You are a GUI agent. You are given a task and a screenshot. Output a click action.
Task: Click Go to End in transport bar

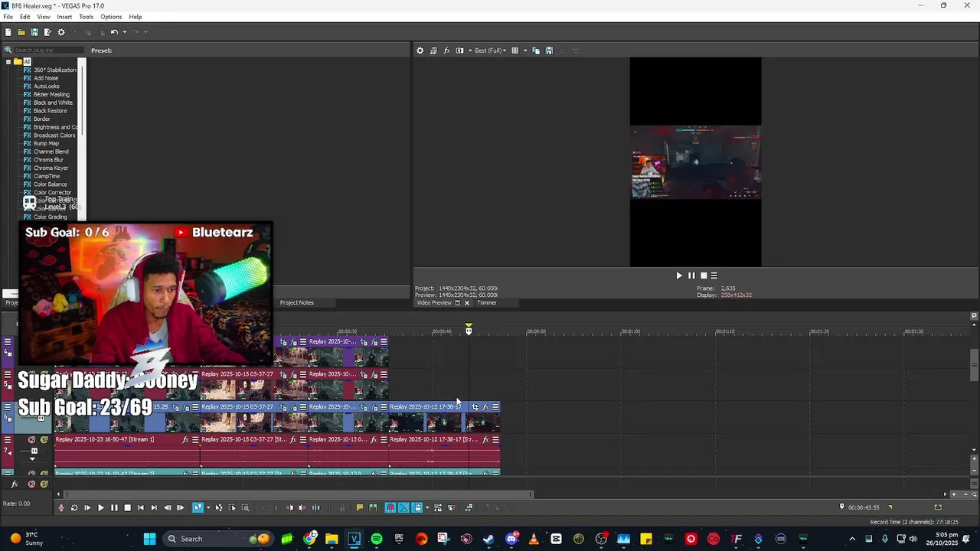coord(154,507)
